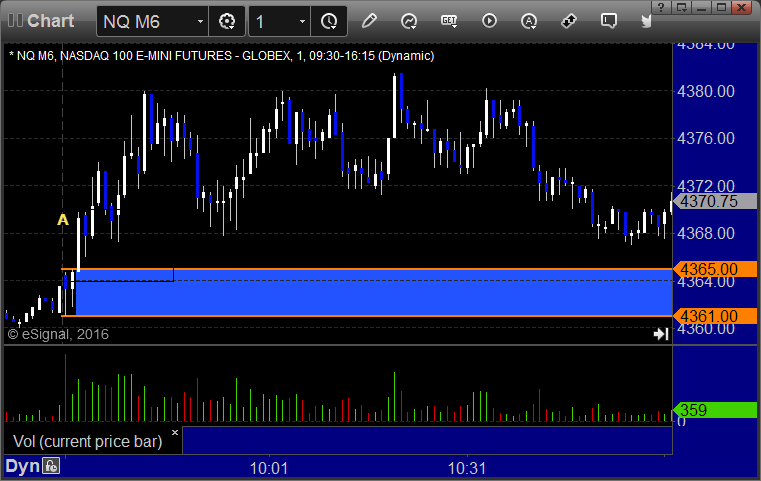The image size is (761, 481).
Task: Click the symbol link pin icon
Action: click(x=568, y=21)
